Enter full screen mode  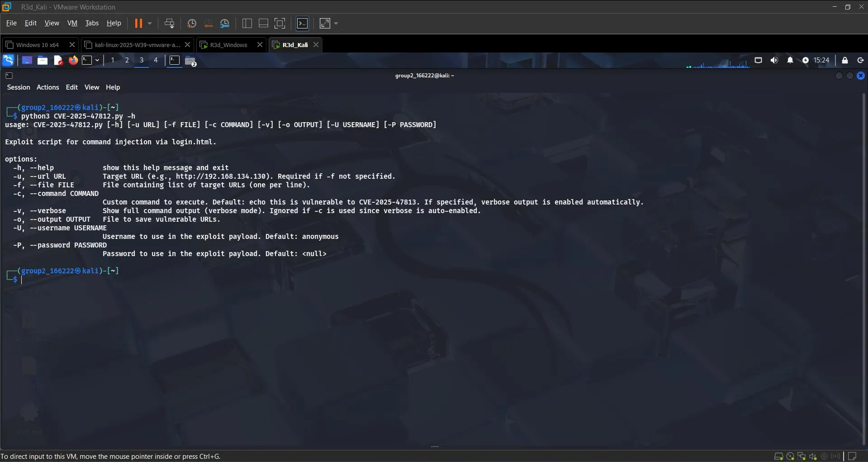coord(280,24)
